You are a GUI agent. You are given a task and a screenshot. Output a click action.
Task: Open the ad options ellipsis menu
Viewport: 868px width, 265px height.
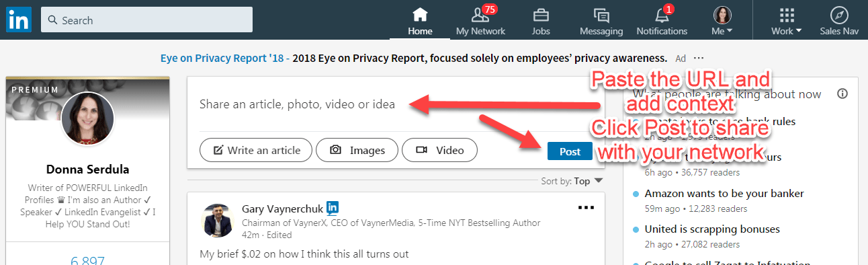pos(699,59)
